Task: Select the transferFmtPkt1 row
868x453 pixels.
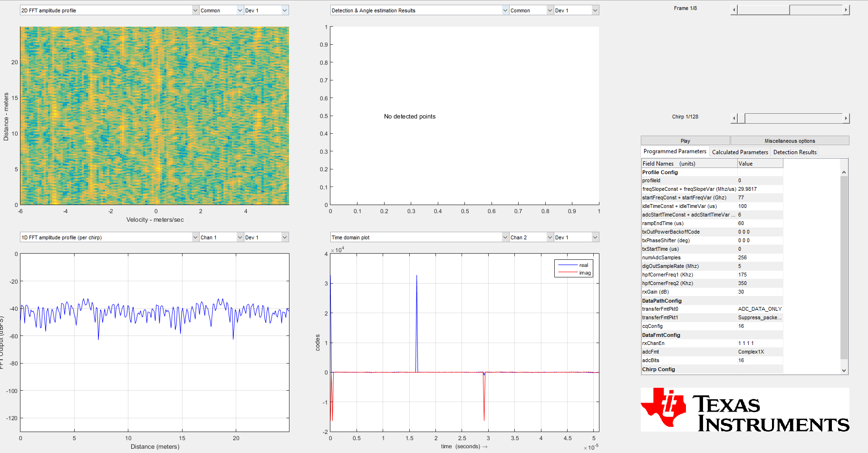Action: tap(712, 318)
